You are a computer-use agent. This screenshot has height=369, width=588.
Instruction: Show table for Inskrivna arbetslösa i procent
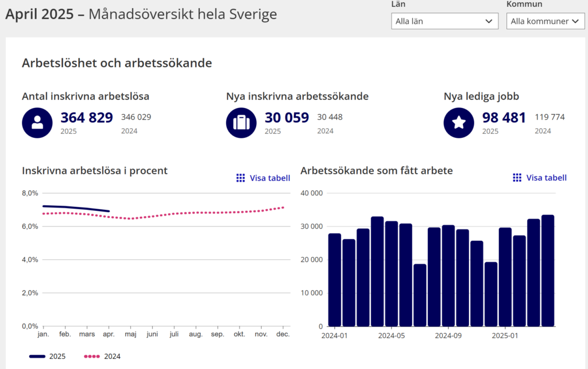tap(269, 178)
